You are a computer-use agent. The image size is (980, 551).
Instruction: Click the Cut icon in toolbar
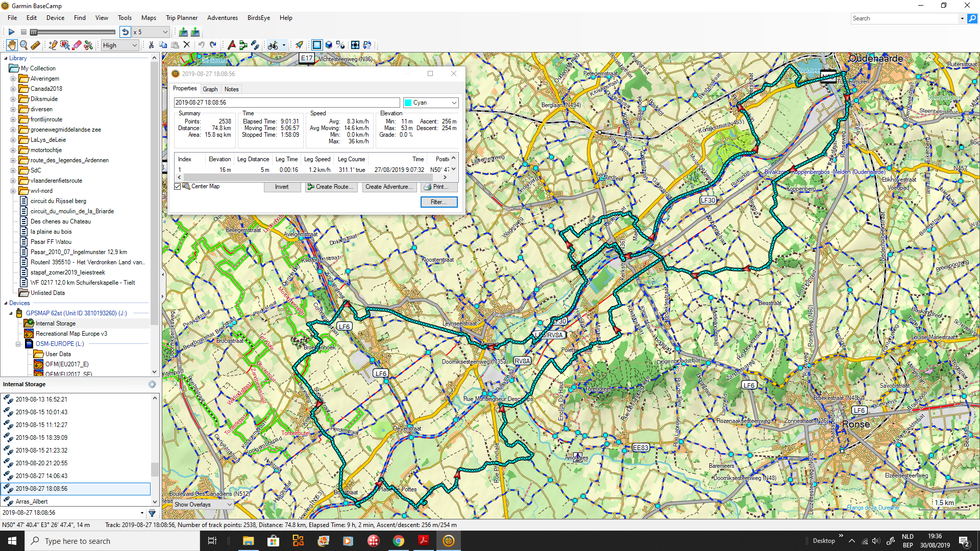tap(152, 45)
